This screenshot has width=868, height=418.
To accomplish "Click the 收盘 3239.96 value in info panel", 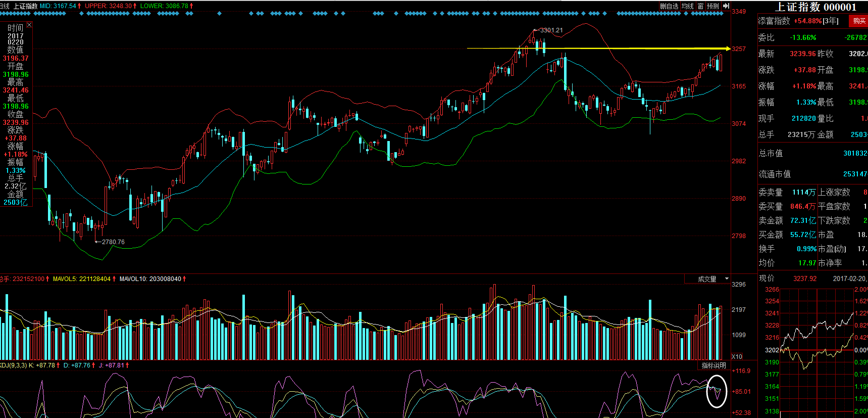I will pyautogui.click(x=16, y=122).
